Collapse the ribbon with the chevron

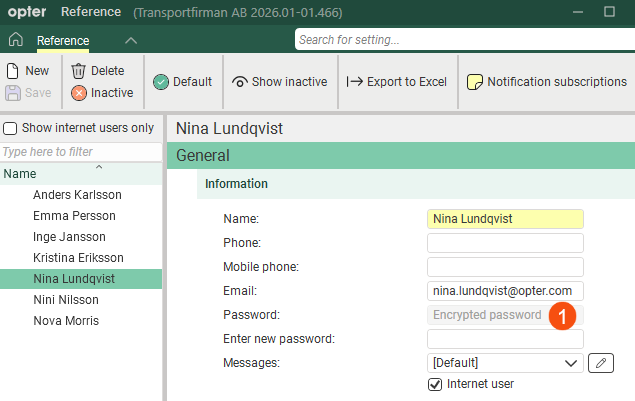131,41
